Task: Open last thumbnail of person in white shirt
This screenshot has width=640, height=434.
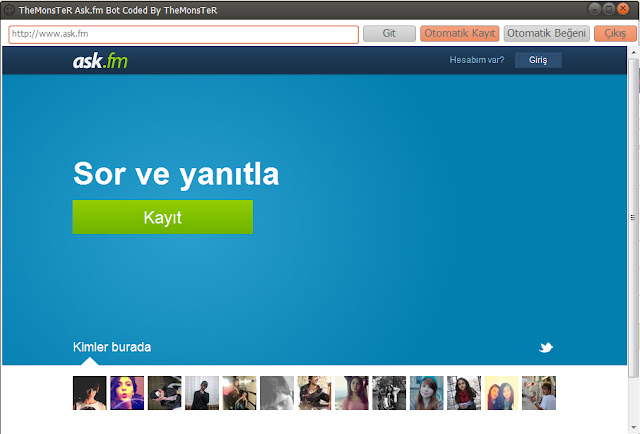Action: 539,393
